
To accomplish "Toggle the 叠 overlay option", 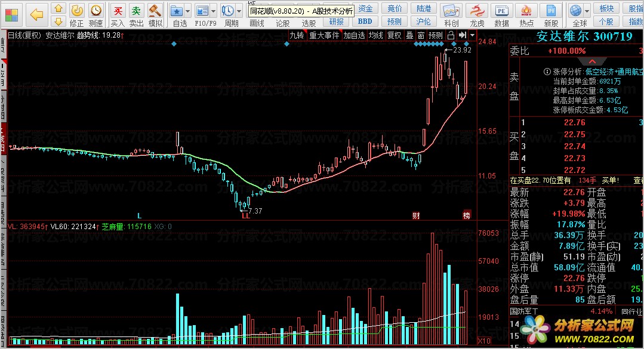I will click(409, 36).
